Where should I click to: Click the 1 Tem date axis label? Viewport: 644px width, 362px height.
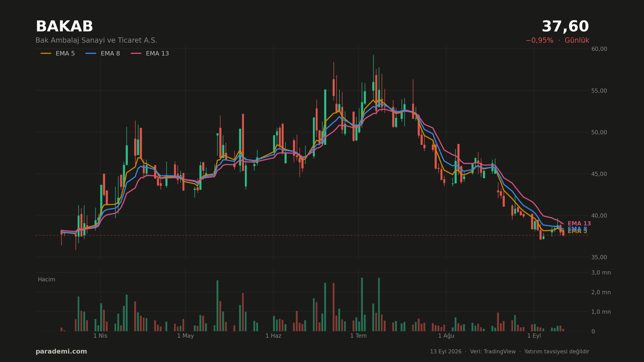tap(358, 336)
